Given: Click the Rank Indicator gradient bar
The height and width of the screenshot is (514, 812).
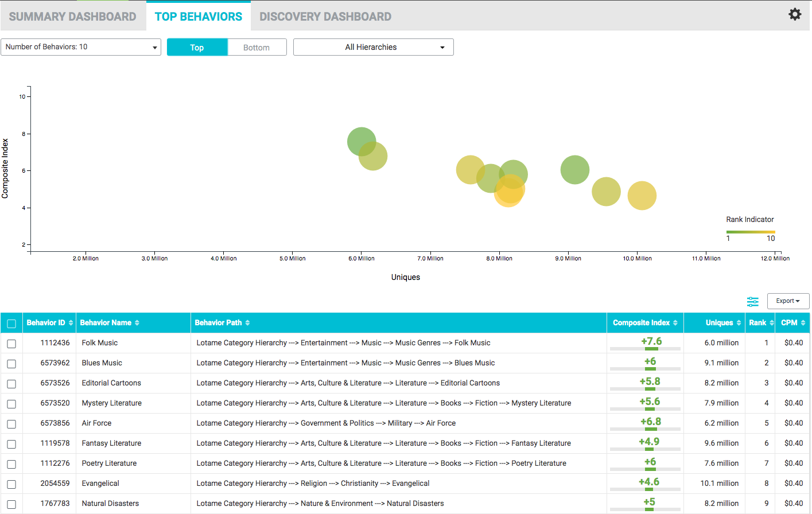Looking at the screenshot, I should 750,232.
